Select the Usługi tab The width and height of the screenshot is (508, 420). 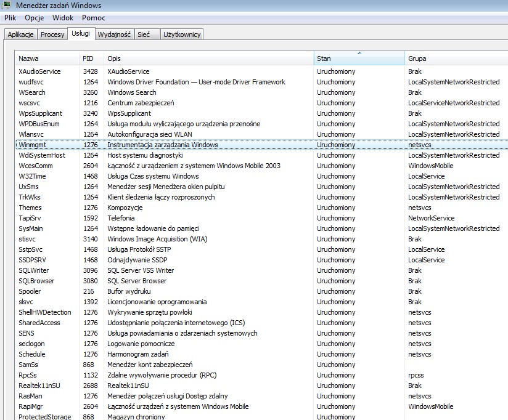(81, 33)
